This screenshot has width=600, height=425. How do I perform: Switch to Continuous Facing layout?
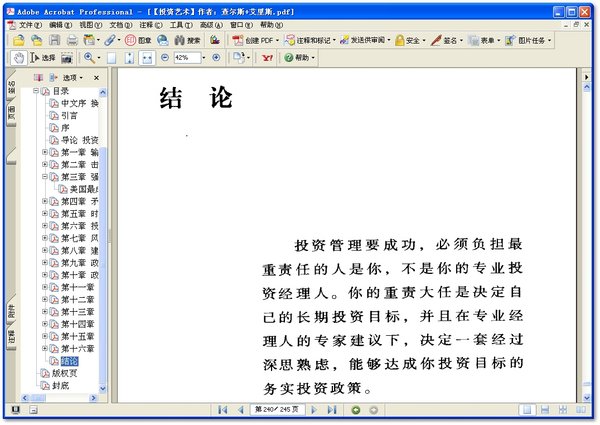point(562,410)
